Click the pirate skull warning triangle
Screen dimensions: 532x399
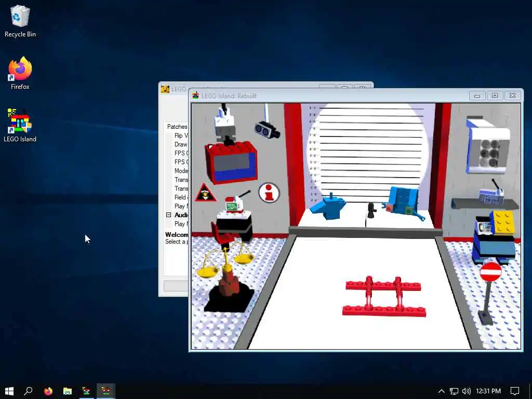tap(206, 193)
